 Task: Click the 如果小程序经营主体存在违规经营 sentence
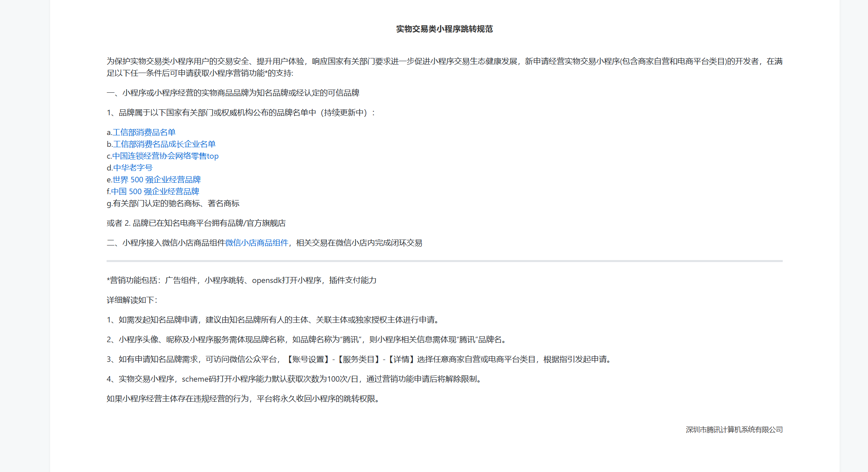click(x=244, y=399)
